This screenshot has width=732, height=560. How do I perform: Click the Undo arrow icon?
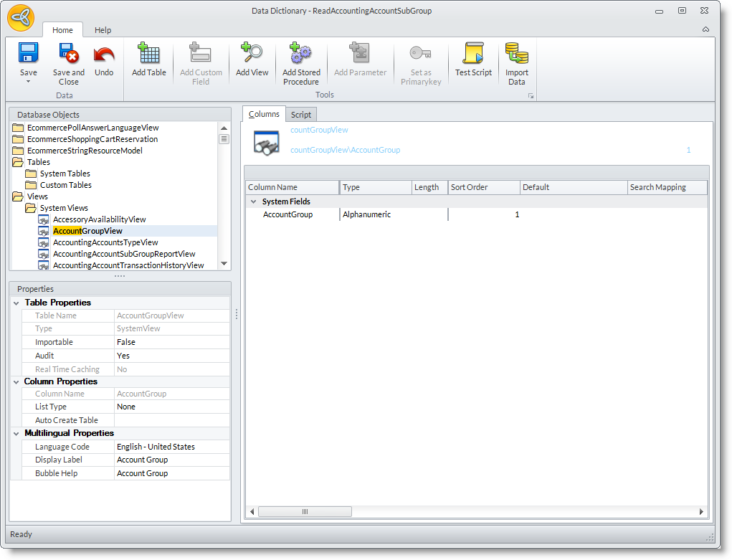pos(104,54)
